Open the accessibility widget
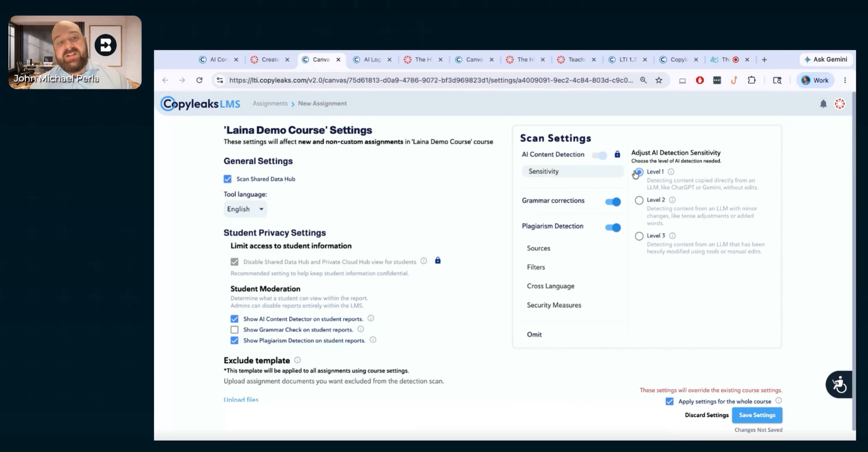Viewport: 868px width, 452px height. pyautogui.click(x=839, y=385)
